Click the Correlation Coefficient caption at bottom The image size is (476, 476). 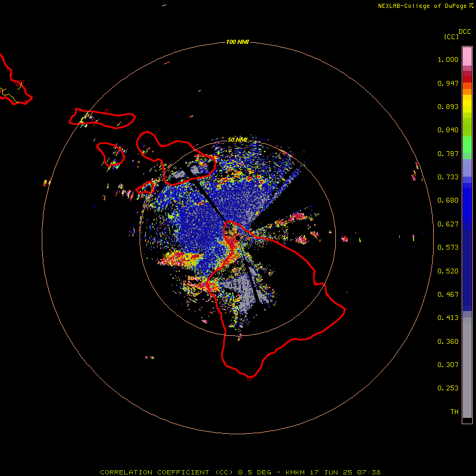tap(240, 472)
